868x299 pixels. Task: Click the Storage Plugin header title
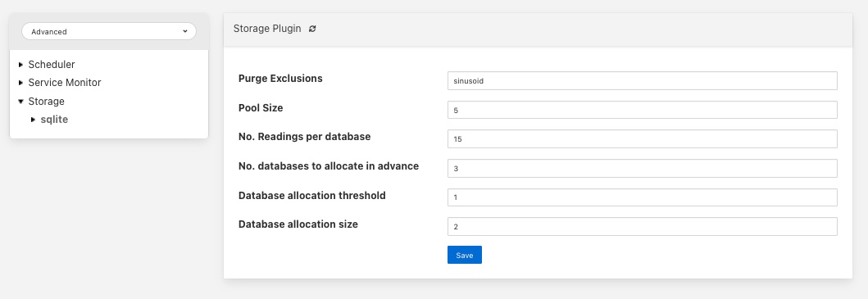click(x=267, y=29)
